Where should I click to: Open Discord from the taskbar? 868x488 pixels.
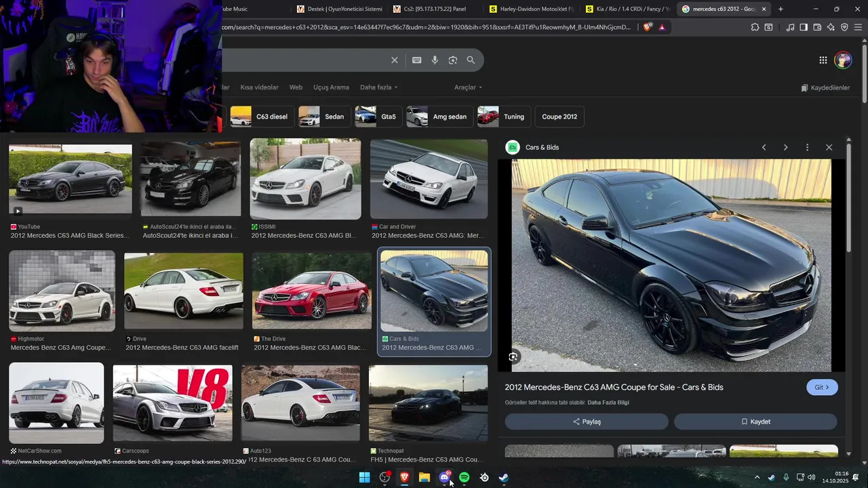pyautogui.click(x=445, y=477)
